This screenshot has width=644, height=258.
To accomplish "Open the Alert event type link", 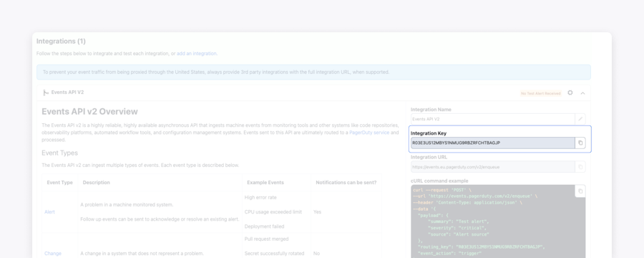I will pos(49,212).
